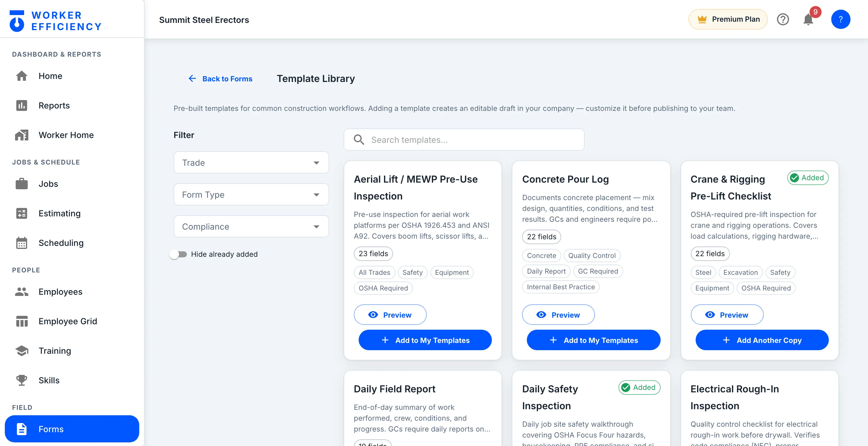Open the Jobs briefcase icon
The image size is (868, 446).
22,184
